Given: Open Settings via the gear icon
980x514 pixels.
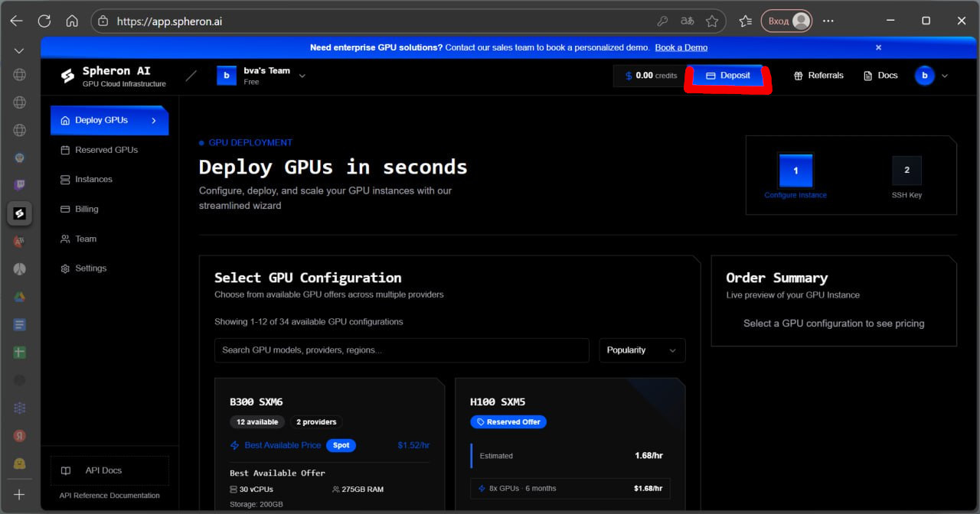Looking at the screenshot, I should click(65, 268).
